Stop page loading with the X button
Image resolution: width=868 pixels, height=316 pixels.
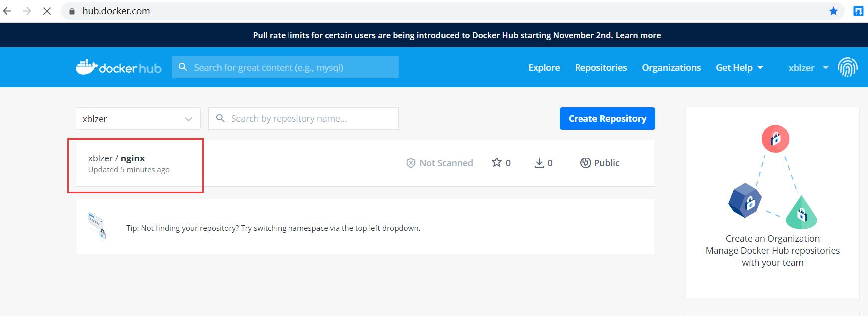click(47, 11)
